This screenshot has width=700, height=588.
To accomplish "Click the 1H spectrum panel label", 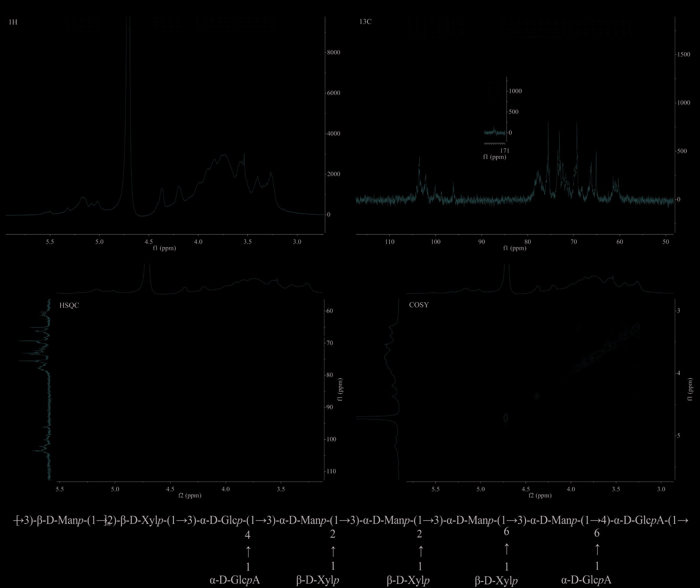I will point(13,22).
